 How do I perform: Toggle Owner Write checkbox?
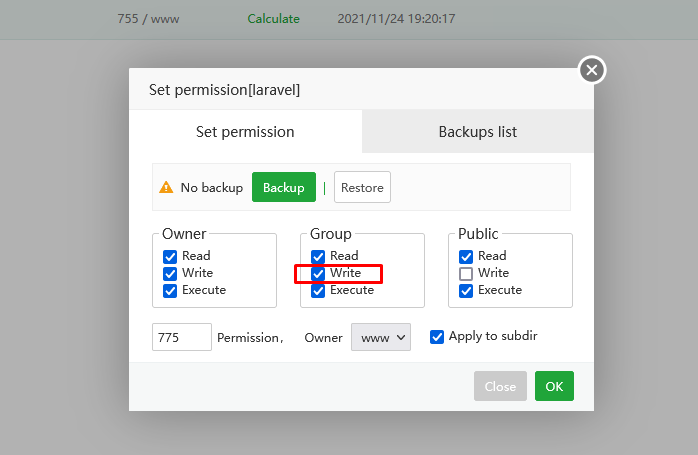click(170, 273)
